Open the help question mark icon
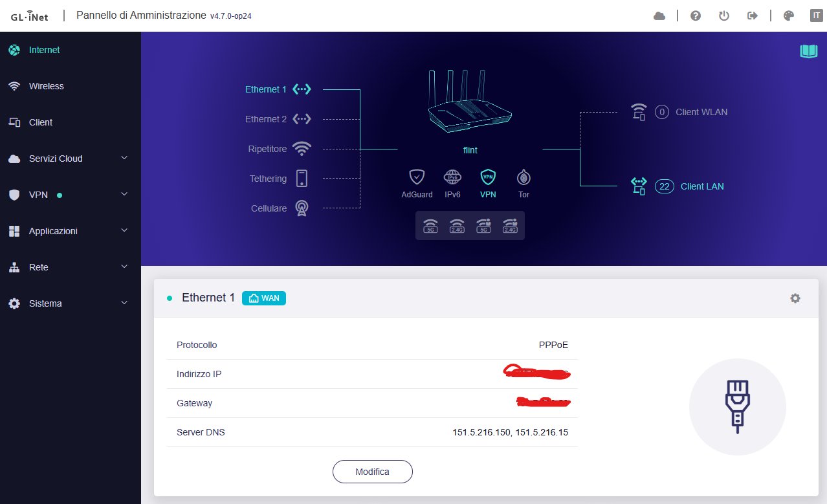Viewport: 827px width, 504px height. [696, 16]
